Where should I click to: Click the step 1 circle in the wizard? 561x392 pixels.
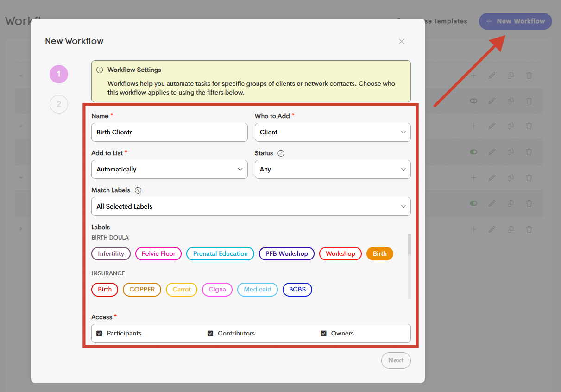(59, 74)
